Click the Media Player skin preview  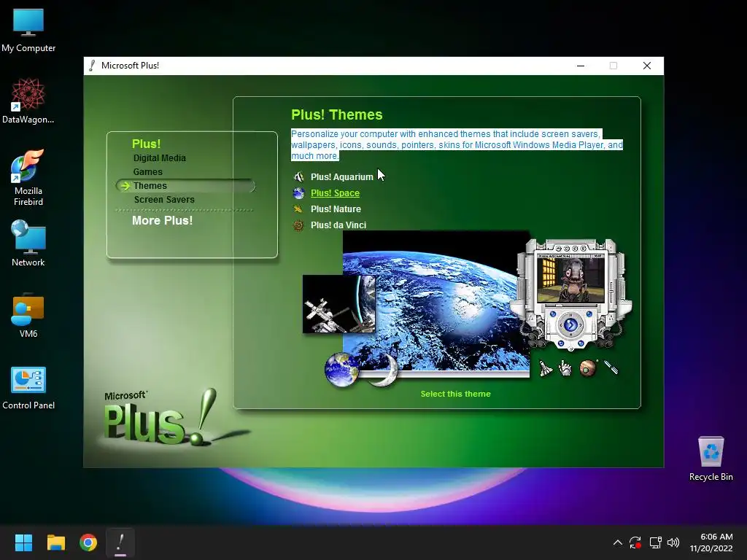(570, 295)
